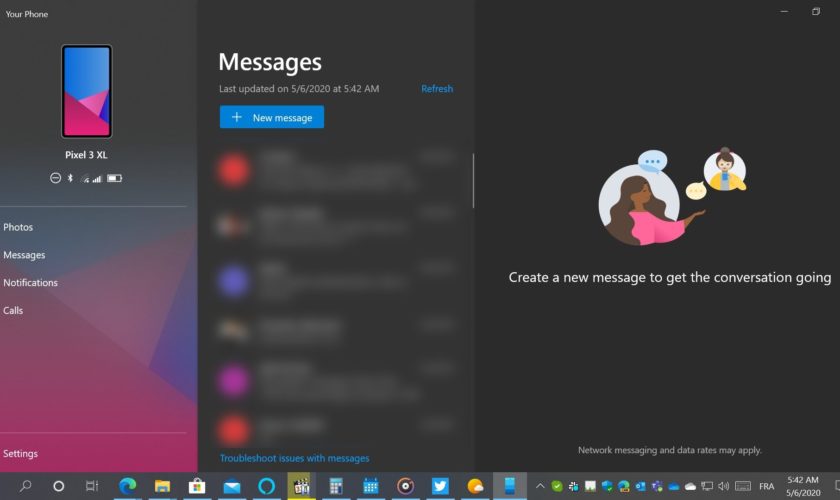840x500 pixels.
Task: Click the phone's Wi-Fi status icon
Action: tap(85, 178)
